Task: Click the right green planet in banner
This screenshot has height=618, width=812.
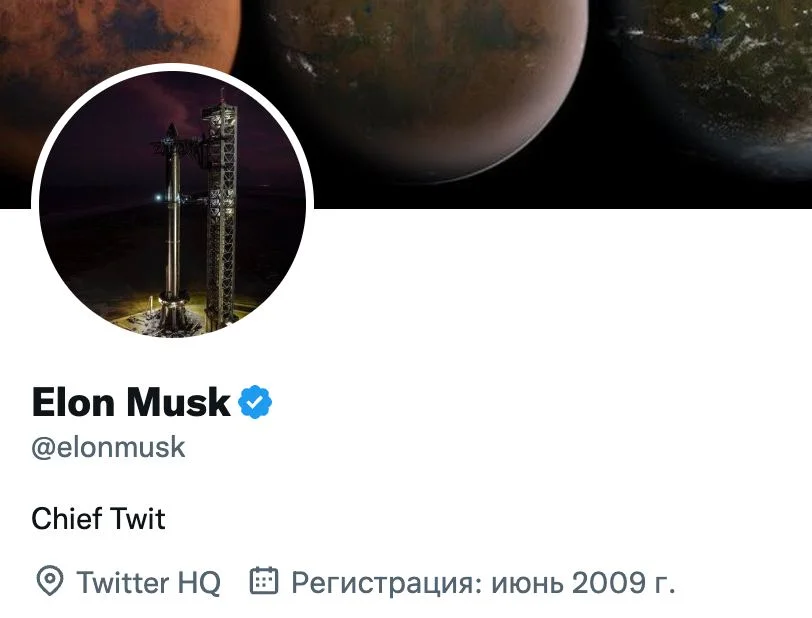Action: coord(740,70)
